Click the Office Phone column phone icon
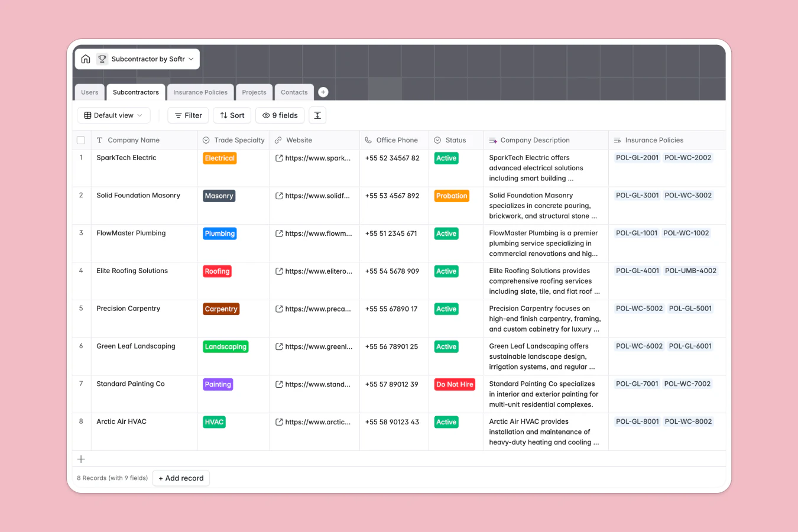 368,140
